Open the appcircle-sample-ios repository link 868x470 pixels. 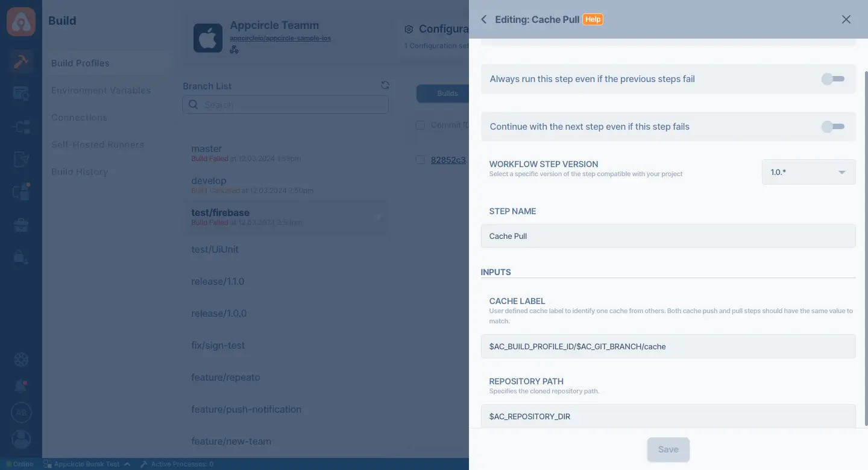coord(280,38)
